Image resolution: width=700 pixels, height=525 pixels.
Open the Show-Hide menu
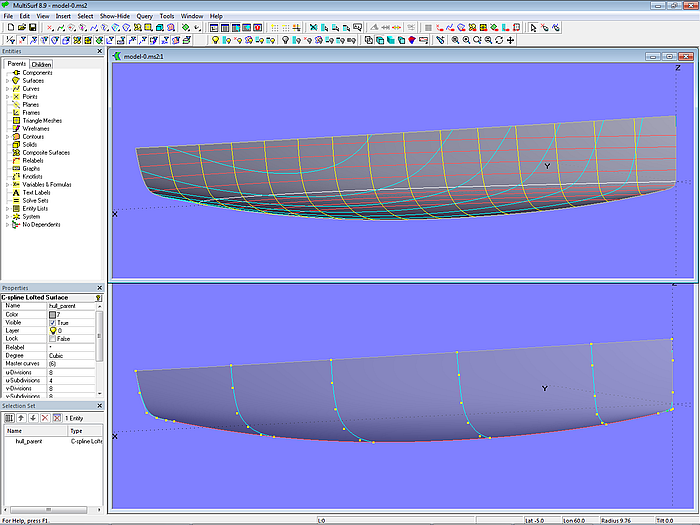click(117, 16)
